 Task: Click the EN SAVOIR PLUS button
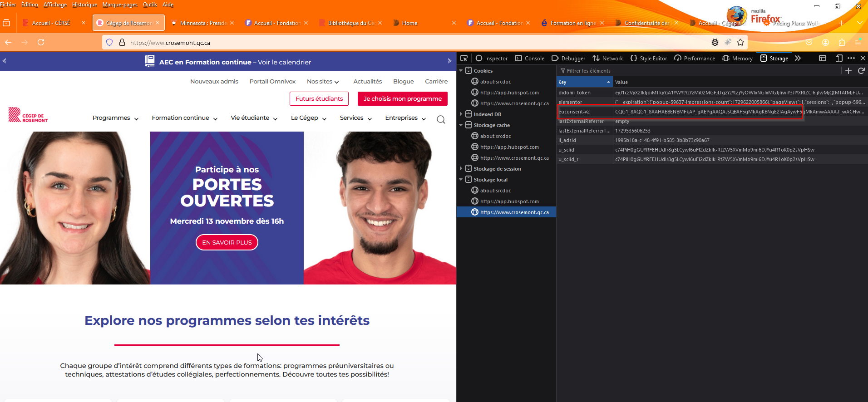pos(227,242)
